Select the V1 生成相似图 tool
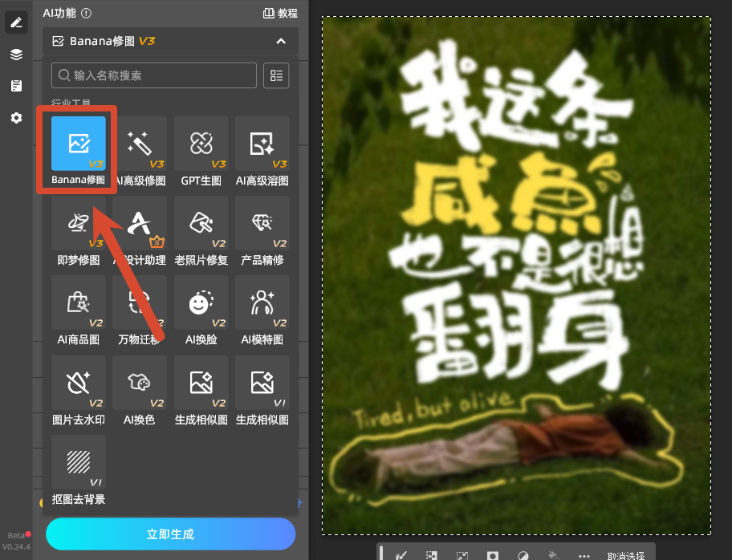This screenshot has width=732, height=560. (x=262, y=383)
